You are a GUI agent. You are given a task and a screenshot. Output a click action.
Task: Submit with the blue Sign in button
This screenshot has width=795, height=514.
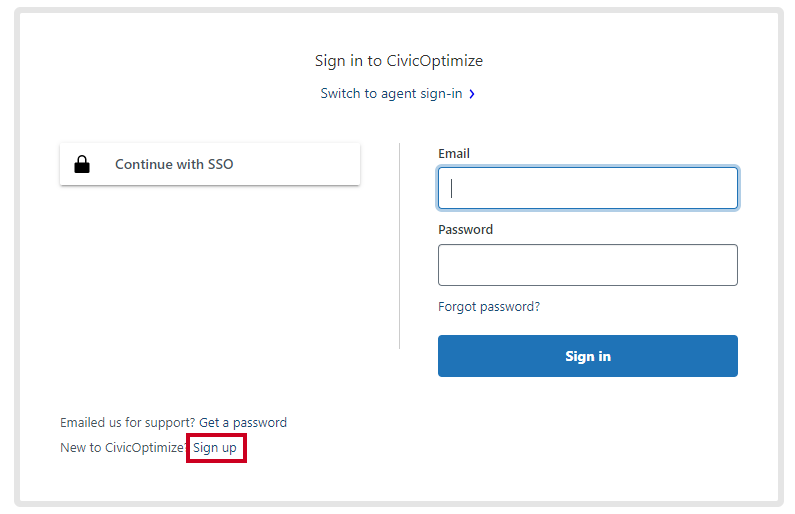(x=588, y=356)
